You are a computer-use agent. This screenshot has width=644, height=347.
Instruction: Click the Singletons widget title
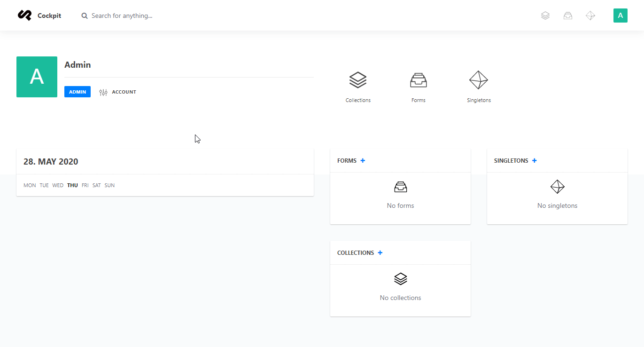[x=511, y=161]
